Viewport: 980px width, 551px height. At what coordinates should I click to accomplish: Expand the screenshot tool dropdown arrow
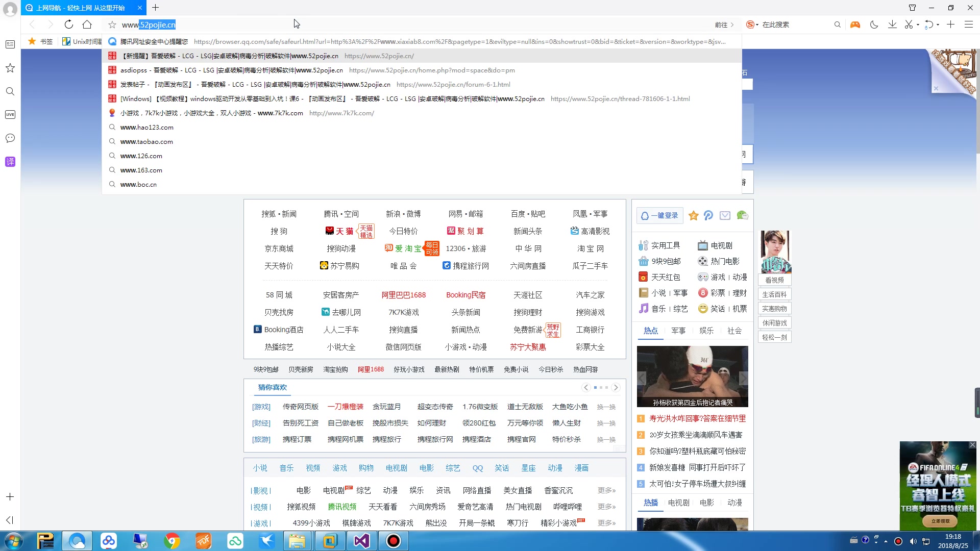(x=918, y=24)
